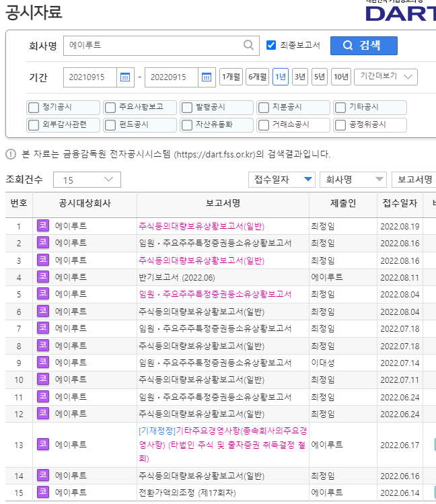
Task: Click the info exclamation icon above results
Action: point(11,154)
